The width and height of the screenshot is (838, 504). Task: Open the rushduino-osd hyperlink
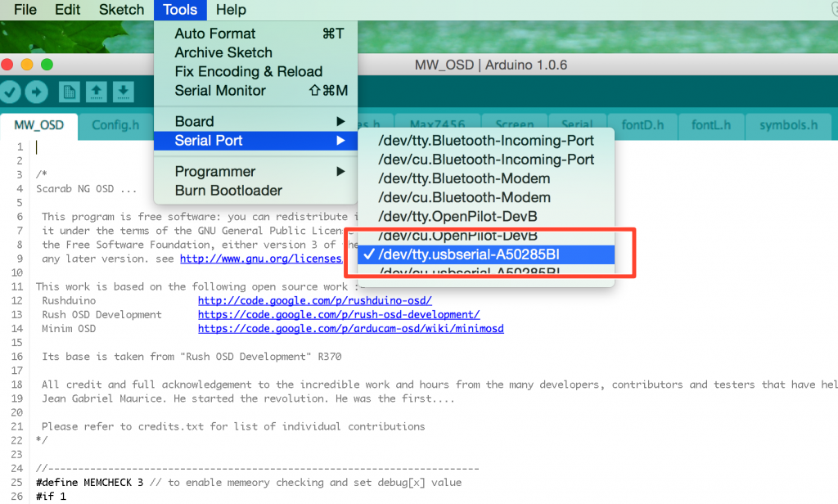(x=315, y=300)
